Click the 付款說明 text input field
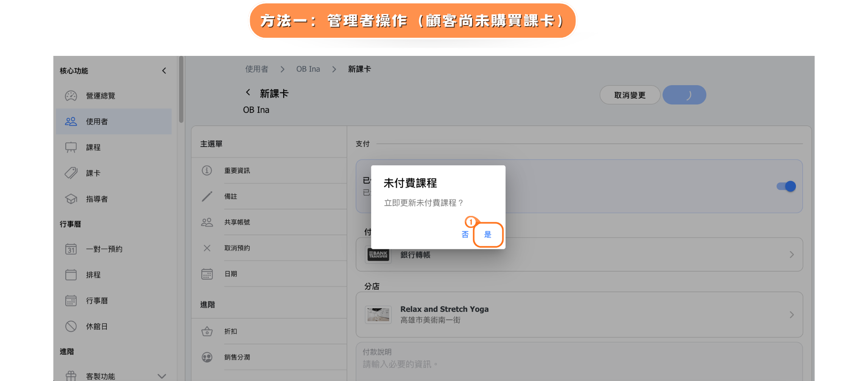 (x=579, y=364)
